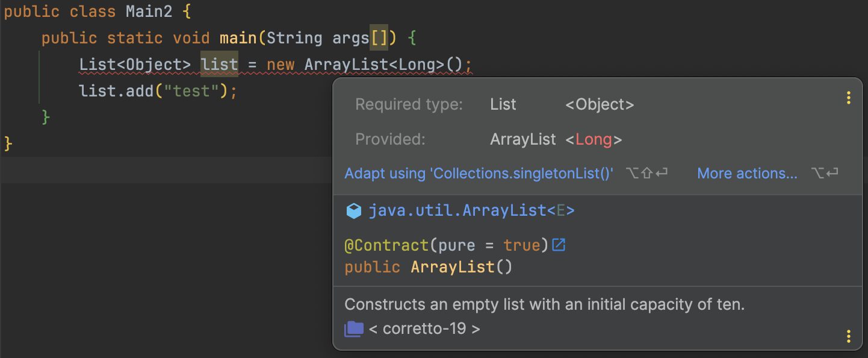
Task: Open the external annotations link icon beside @Contract
Action: point(559,245)
